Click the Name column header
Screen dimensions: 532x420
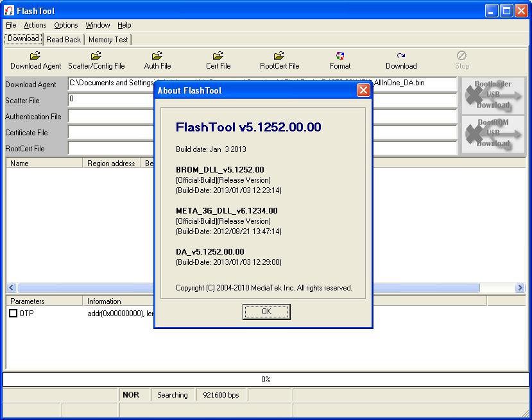[44, 164]
